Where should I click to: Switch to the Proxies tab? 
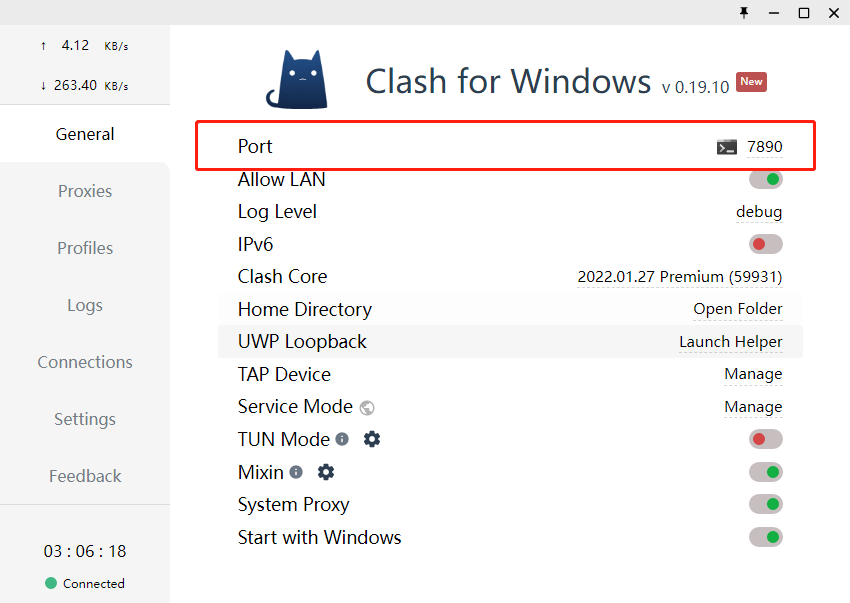85,191
